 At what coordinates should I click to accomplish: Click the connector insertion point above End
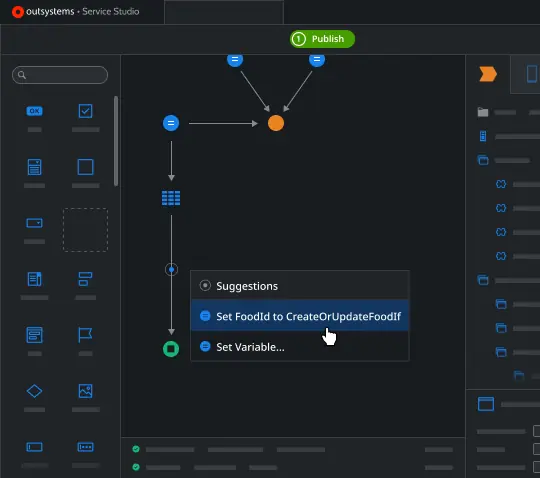pos(171,269)
